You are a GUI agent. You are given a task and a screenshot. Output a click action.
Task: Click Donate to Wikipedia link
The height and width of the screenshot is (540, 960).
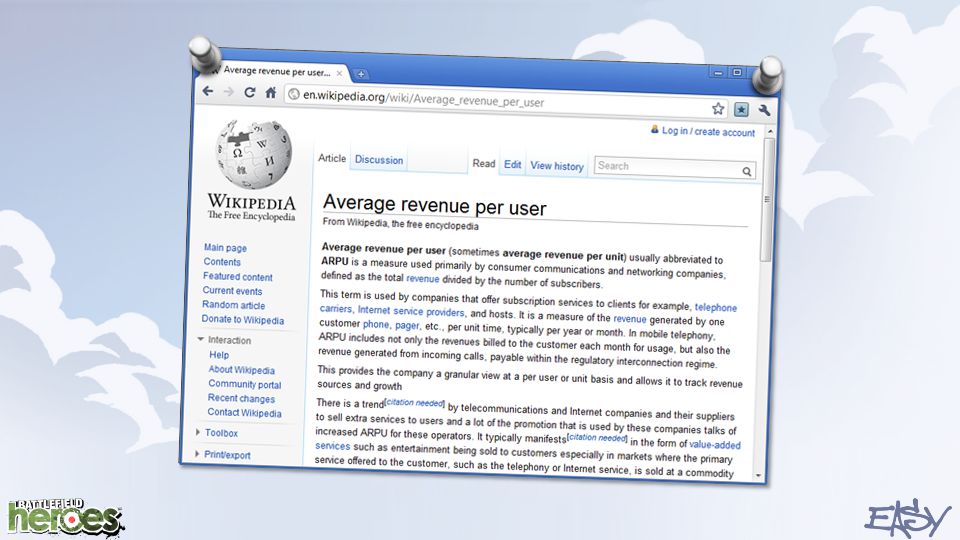click(243, 320)
